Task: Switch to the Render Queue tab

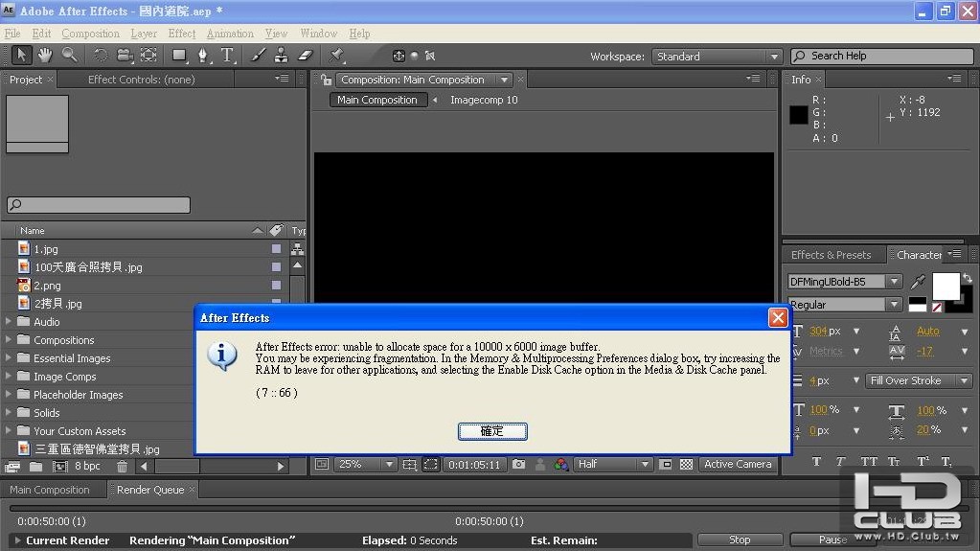Action: (149, 490)
